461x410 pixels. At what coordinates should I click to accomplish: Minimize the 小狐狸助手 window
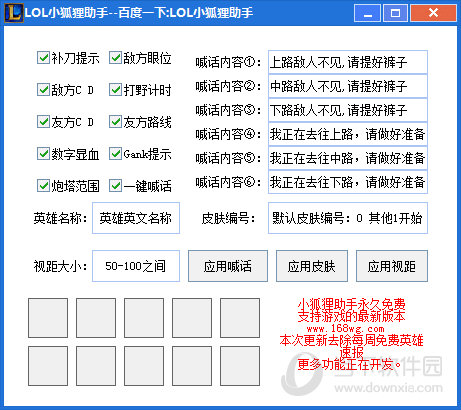coord(368,13)
